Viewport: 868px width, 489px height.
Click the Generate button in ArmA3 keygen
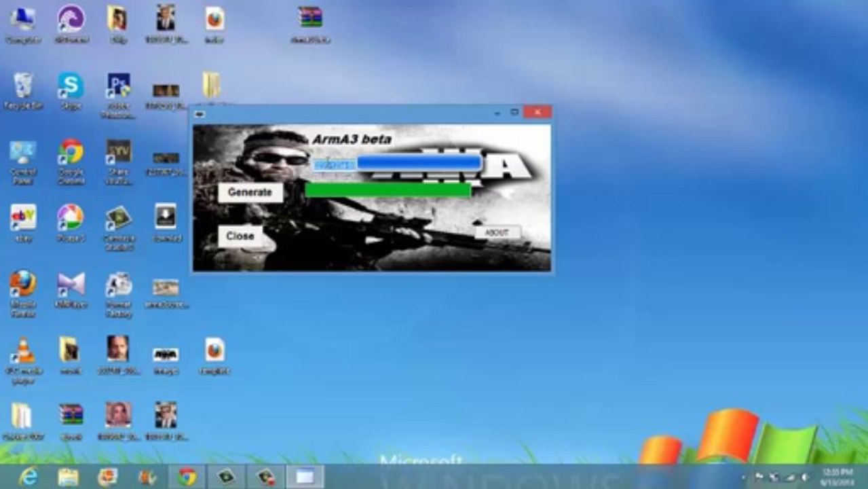pyautogui.click(x=250, y=192)
